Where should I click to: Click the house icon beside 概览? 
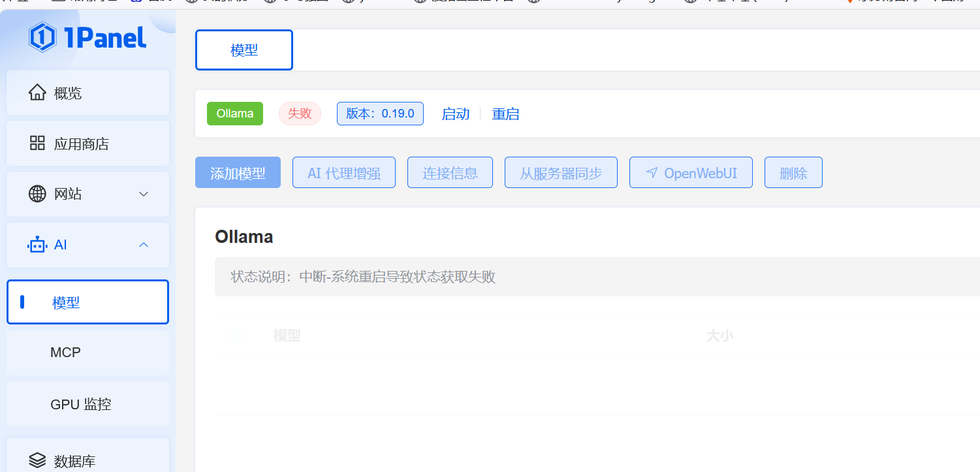point(37,93)
